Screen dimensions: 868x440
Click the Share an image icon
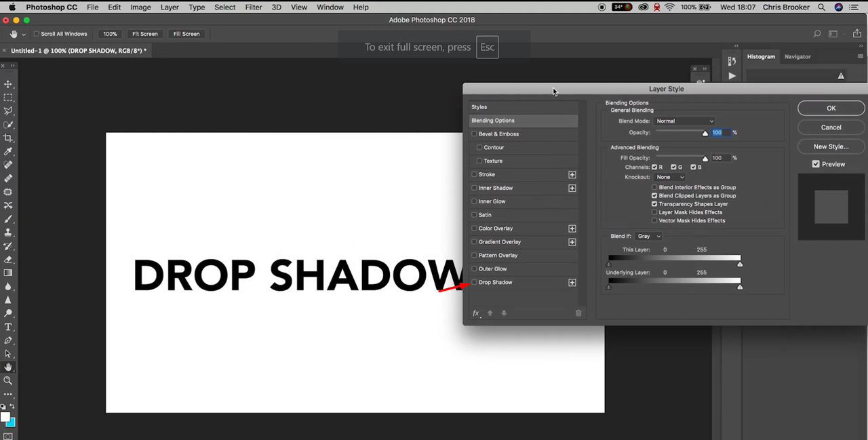click(856, 34)
